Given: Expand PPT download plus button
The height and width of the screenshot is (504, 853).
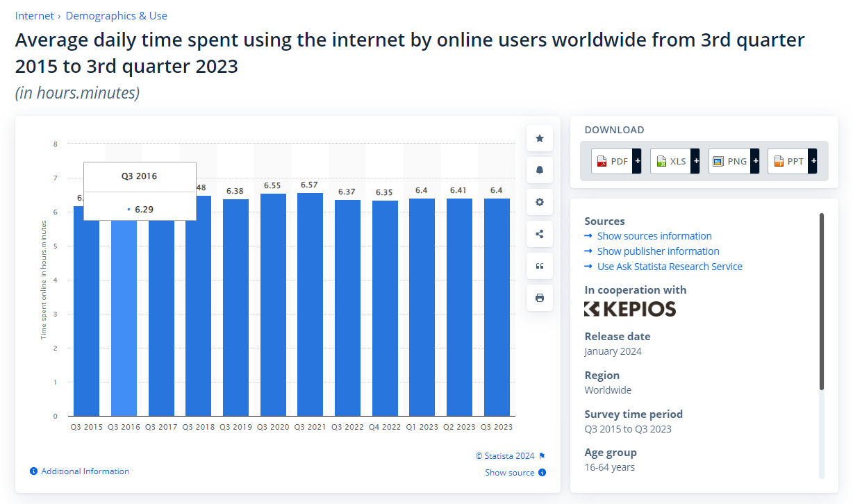Looking at the screenshot, I should click(x=813, y=161).
